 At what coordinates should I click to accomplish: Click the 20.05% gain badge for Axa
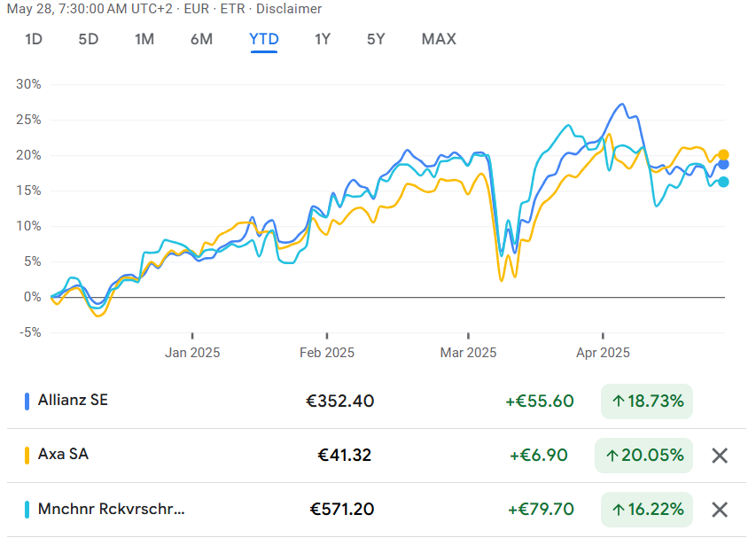click(x=643, y=456)
